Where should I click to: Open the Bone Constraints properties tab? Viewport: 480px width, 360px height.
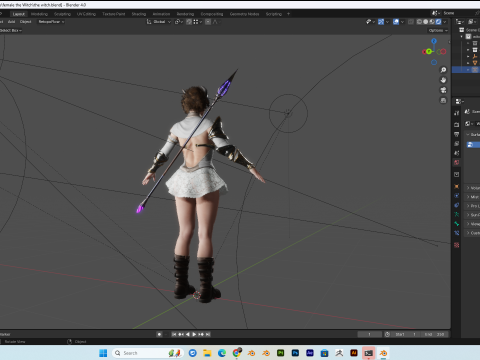coord(457,233)
